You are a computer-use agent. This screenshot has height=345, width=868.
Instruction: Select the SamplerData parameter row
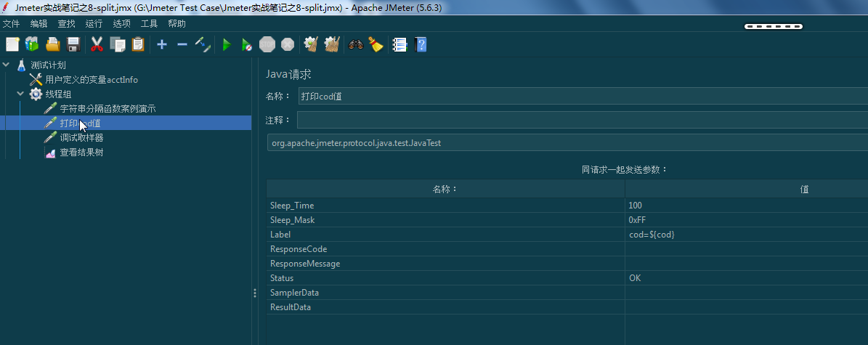pos(446,293)
